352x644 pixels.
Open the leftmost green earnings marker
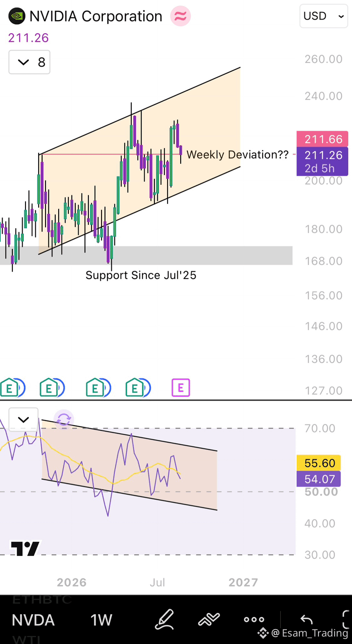(x=9, y=388)
